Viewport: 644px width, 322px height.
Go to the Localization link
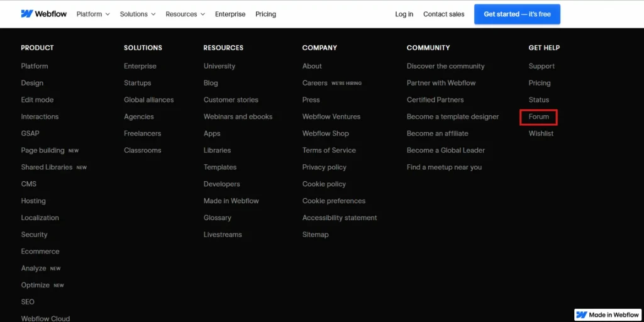coord(40,218)
